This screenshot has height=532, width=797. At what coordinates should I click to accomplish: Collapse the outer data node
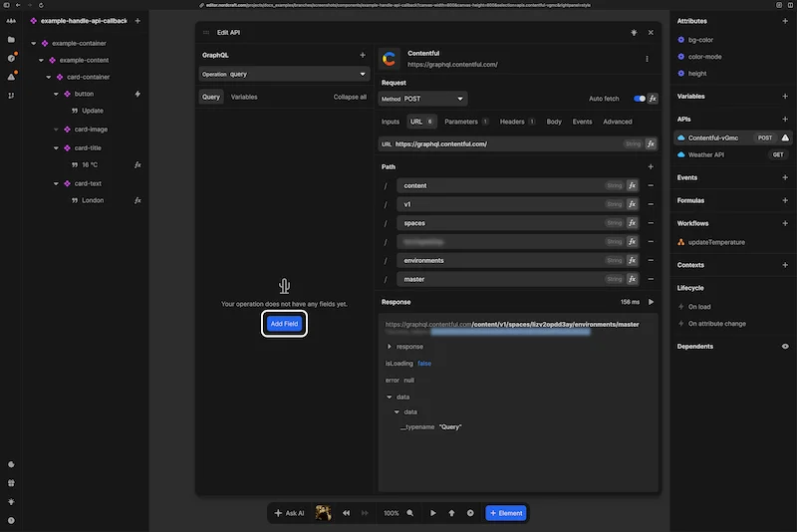point(390,397)
